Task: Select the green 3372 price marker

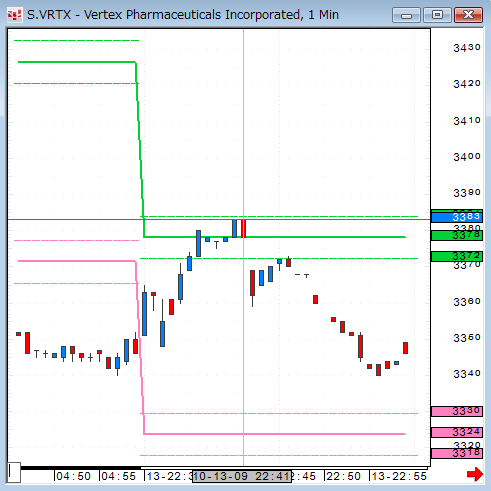Action: point(456,256)
